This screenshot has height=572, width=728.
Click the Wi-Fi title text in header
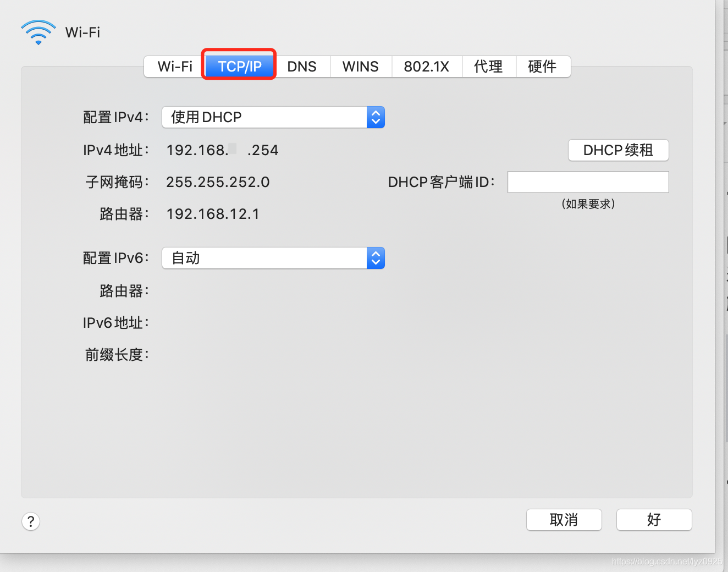coord(82,32)
